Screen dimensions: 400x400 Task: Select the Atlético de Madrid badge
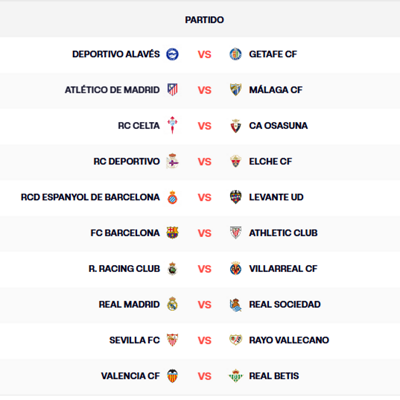pyautogui.click(x=172, y=90)
